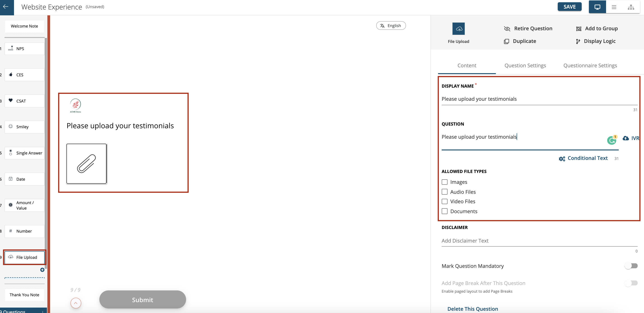Expand the three-dot menu options

(x=614, y=7)
